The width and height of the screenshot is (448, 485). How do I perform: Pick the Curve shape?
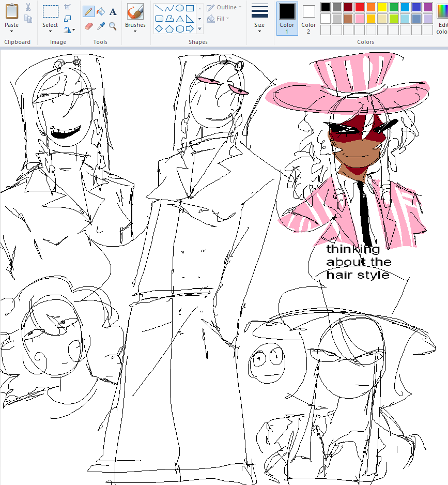coord(169,8)
